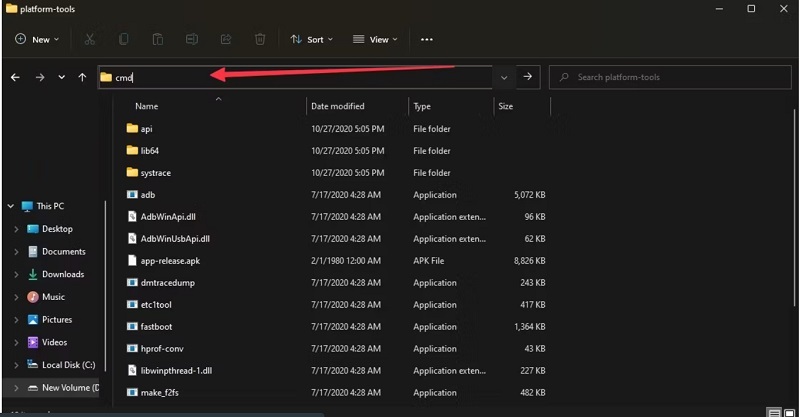Sort files by Name column header
Screen dimensions: 800x417
coord(147,106)
